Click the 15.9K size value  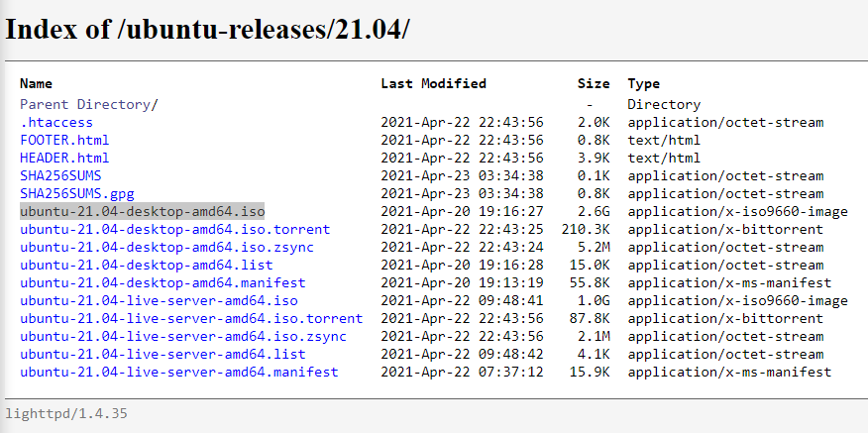tap(590, 373)
